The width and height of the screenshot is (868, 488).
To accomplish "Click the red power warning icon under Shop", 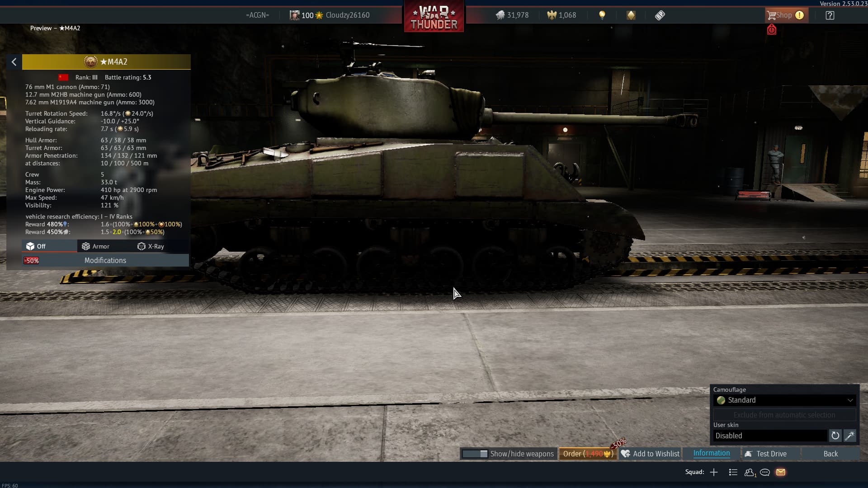I will tap(771, 30).
